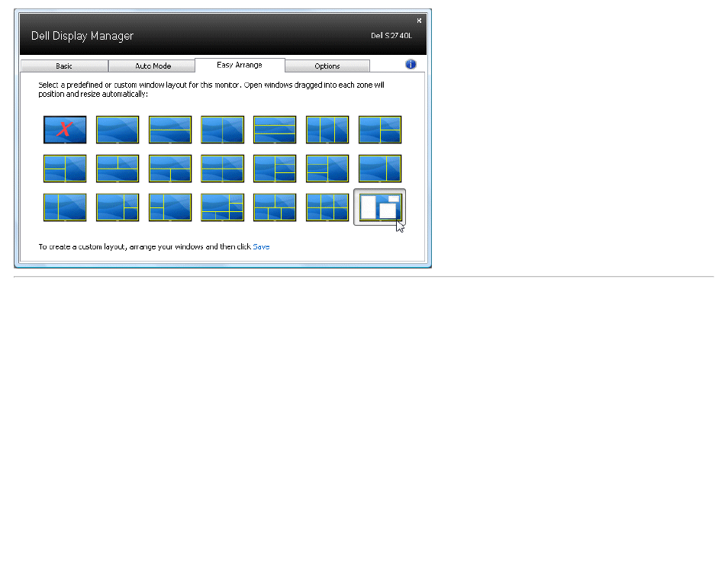Select layout with two top and three bottom zones
This screenshot has width=728, height=562.
(x=275, y=207)
